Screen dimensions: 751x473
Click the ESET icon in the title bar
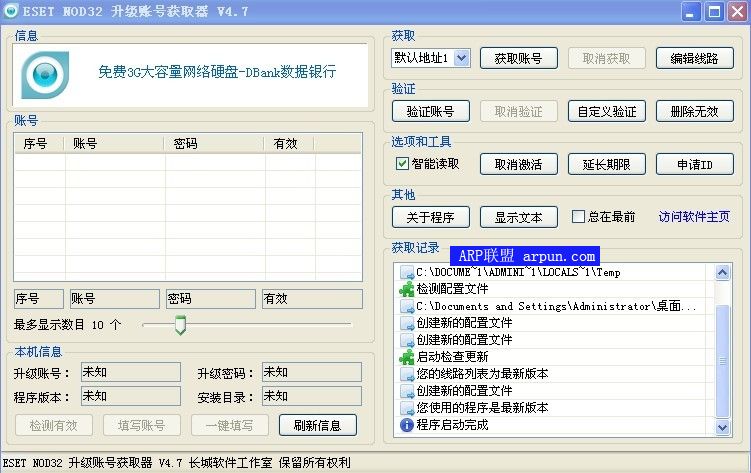point(11,11)
